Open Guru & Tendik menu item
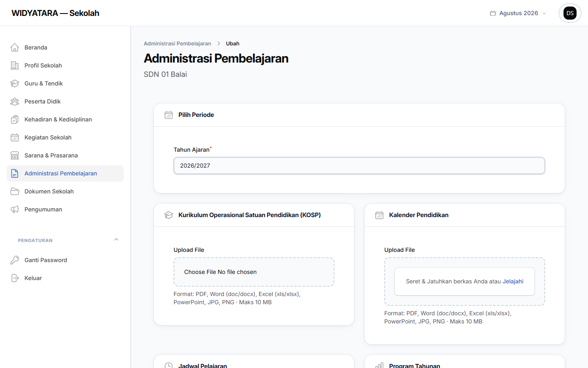588x368 pixels. (65, 83)
